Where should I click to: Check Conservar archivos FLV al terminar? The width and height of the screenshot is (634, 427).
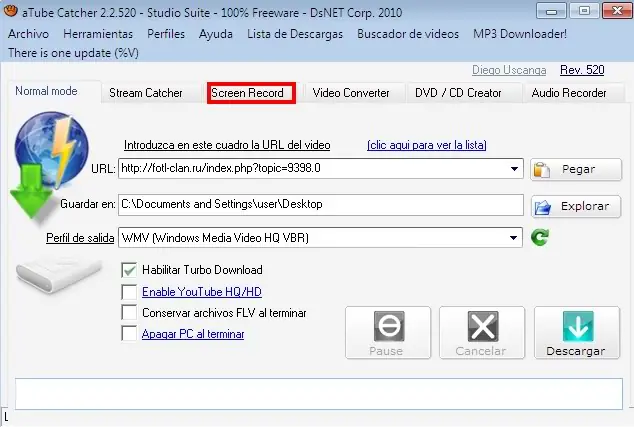[x=129, y=313]
